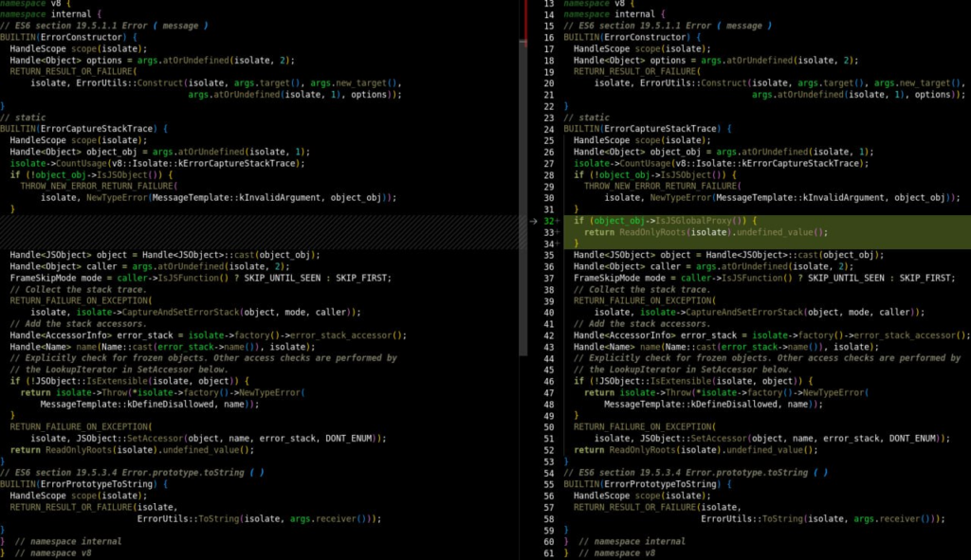Click the '// static' comment in right pane
The width and height of the screenshot is (971, 560).
tap(586, 117)
